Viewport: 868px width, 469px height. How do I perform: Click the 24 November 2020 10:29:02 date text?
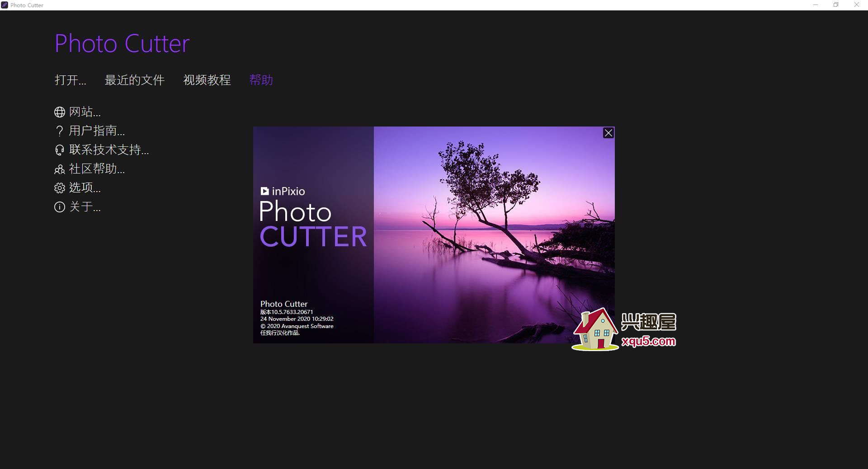coord(297,319)
